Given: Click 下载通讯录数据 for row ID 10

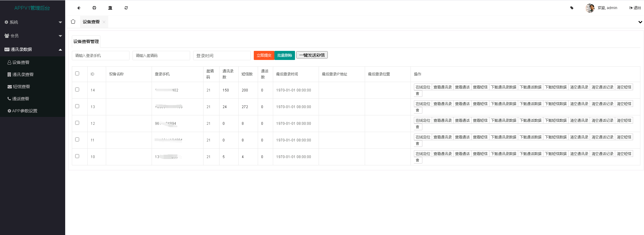Looking at the screenshot, I should pyautogui.click(x=503, y=154).
